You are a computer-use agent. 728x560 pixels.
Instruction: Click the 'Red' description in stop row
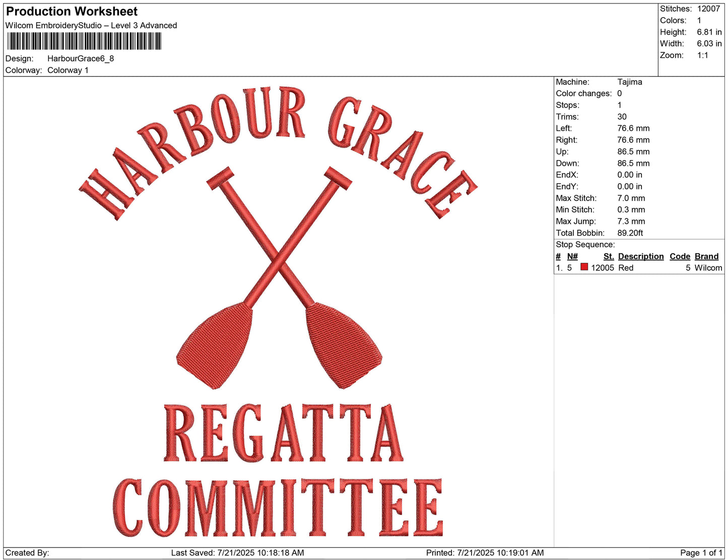tap(626, 267)
